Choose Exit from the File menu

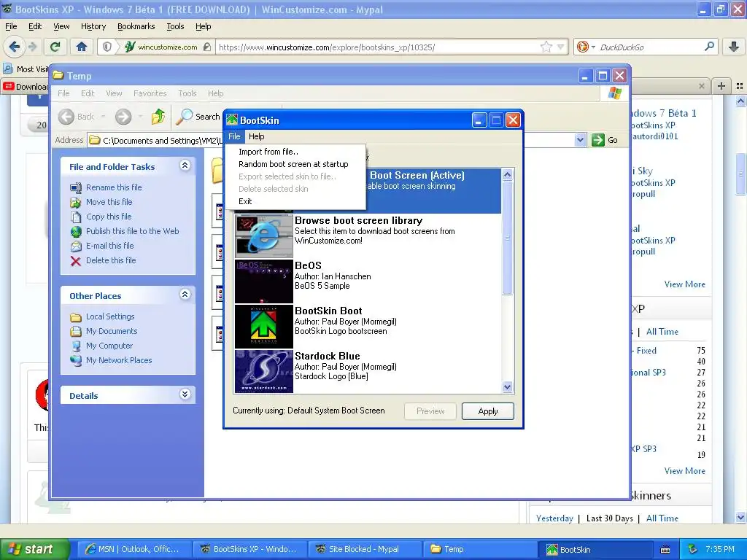point(245,201)
